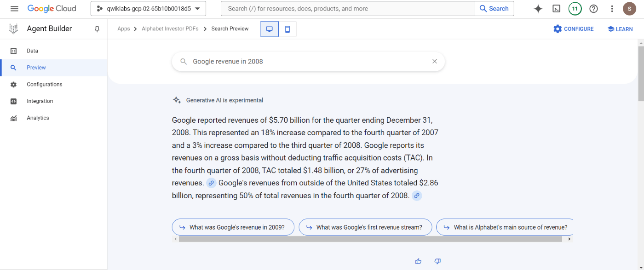Click Apps breadcrumb link

coord(124,29)
